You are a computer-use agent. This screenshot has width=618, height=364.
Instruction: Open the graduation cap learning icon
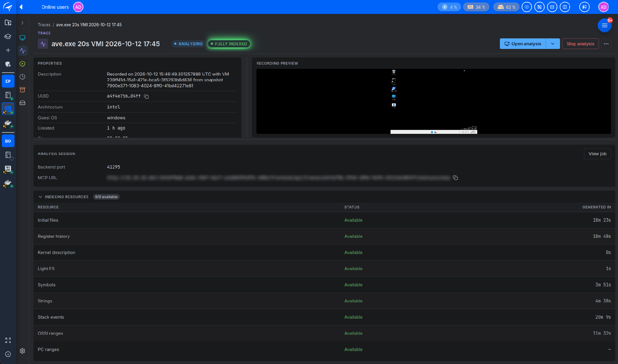click(x=8, y=37)
